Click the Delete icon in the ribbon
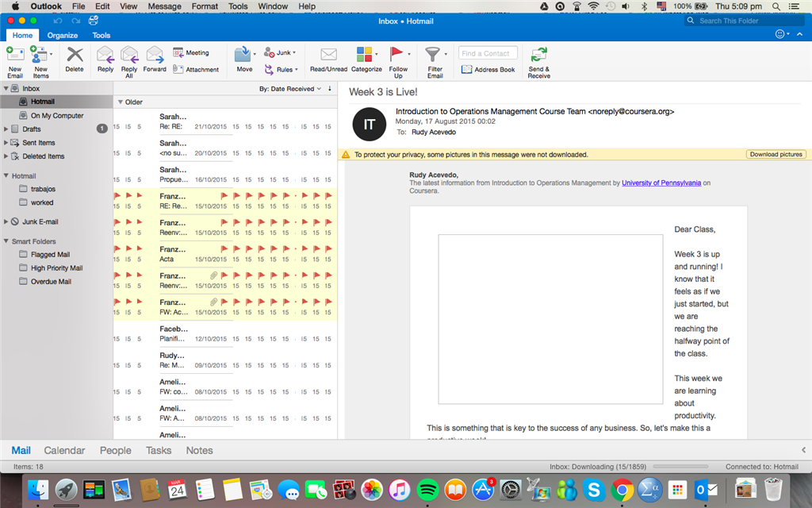This screenshot has width=812, height=508. click(75, 55)
